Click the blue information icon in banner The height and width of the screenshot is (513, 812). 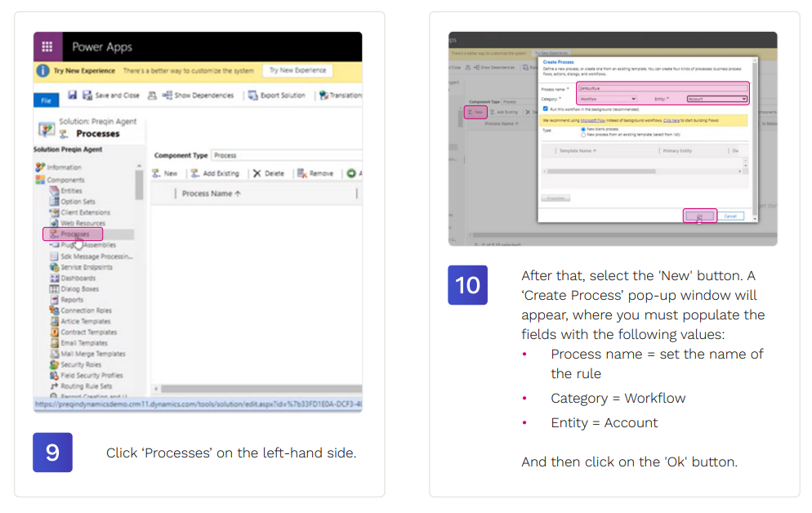click(x=43, y=70)
